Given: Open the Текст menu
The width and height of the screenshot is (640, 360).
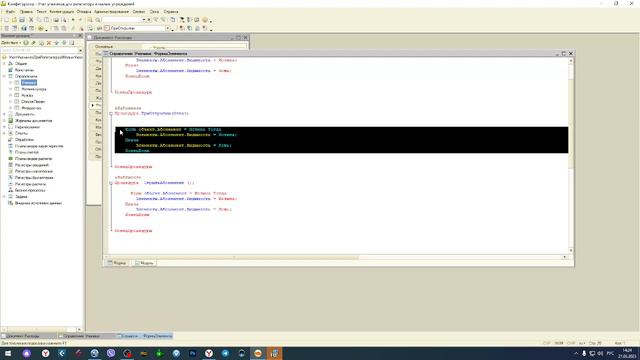Looking at the screenshot, I should point(41,12).
